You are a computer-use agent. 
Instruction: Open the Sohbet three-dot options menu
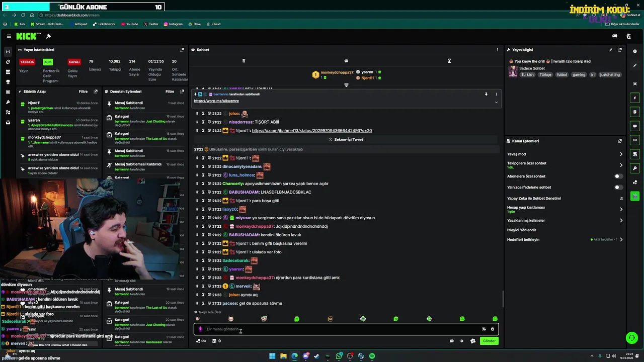[498, 50]
